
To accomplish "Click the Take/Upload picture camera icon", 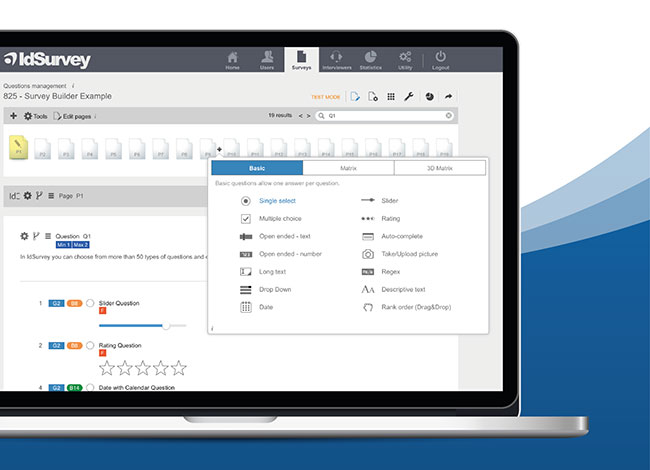I will (367, 254).
